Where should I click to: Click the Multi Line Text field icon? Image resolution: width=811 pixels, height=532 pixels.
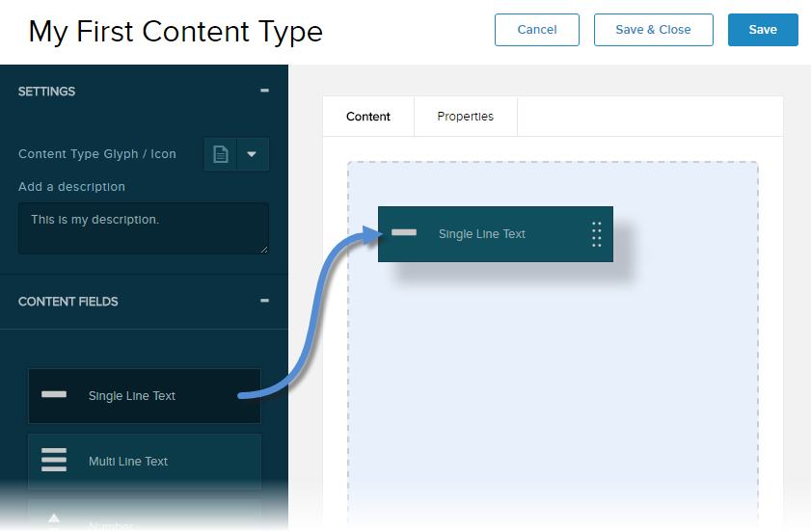54,461
